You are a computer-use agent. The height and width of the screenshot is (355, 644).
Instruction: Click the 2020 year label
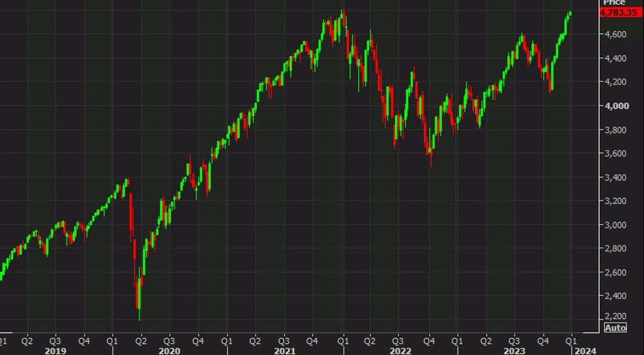coord(169,351)
